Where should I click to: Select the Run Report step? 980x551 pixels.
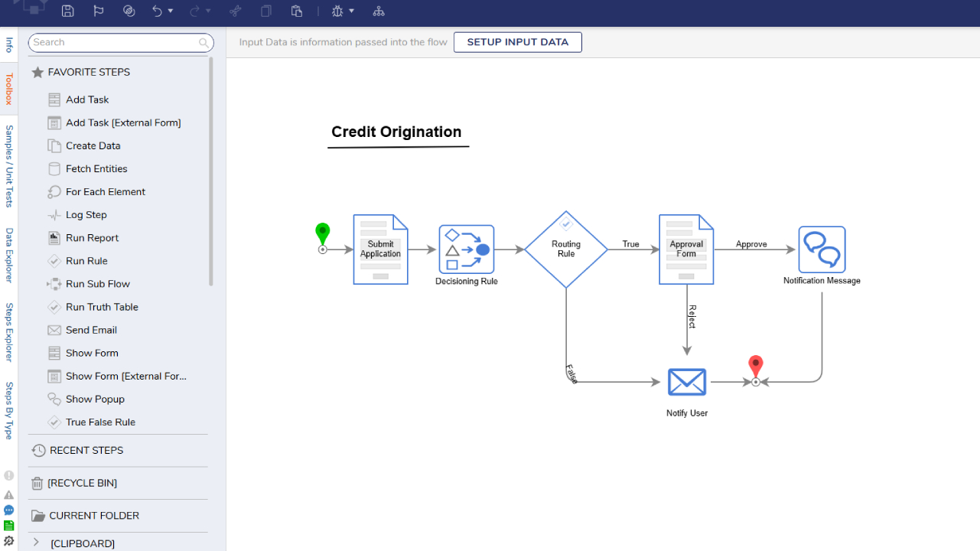[83, 237]
